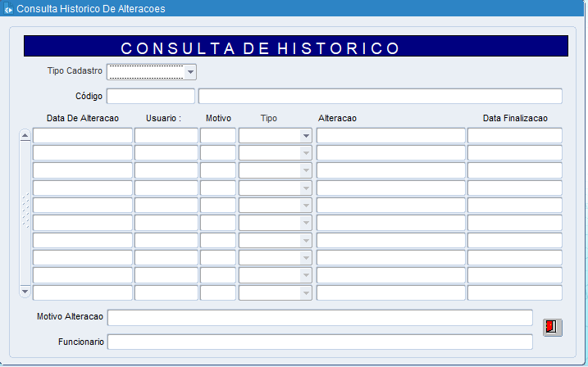Expand the Tipo dropdown in the second grid row
Screen dimensions: 588x367
(x=306, y=153)
